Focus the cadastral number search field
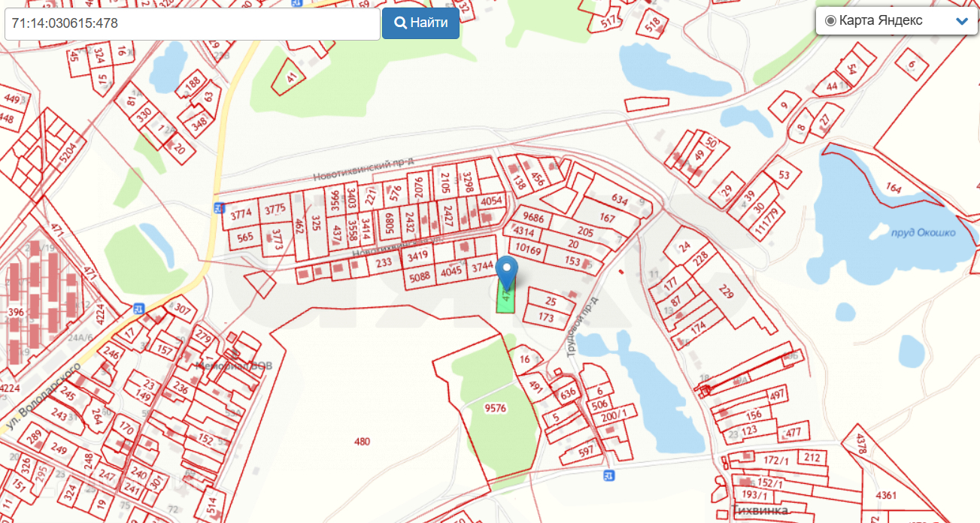Screen dimensions: 980x523 tap(192, 23)
